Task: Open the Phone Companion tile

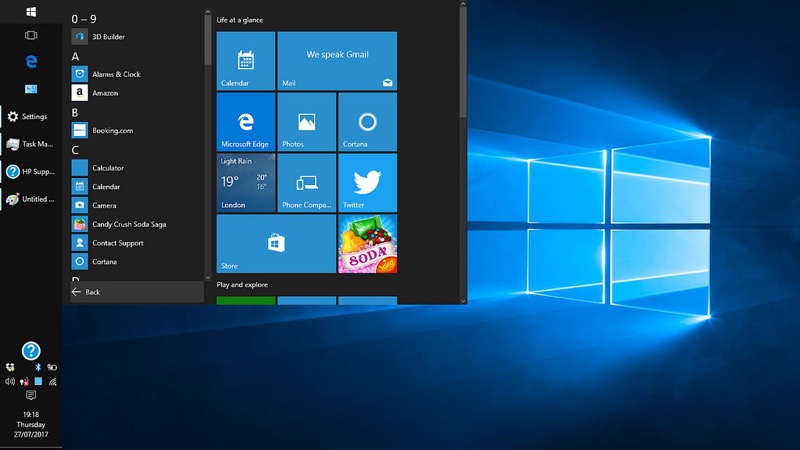Action: [306, 183]
